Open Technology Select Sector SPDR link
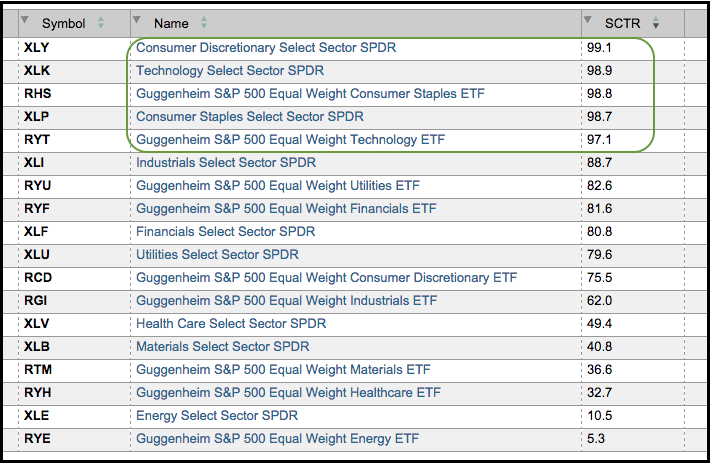The image size is (710, 465). point(230,71)
